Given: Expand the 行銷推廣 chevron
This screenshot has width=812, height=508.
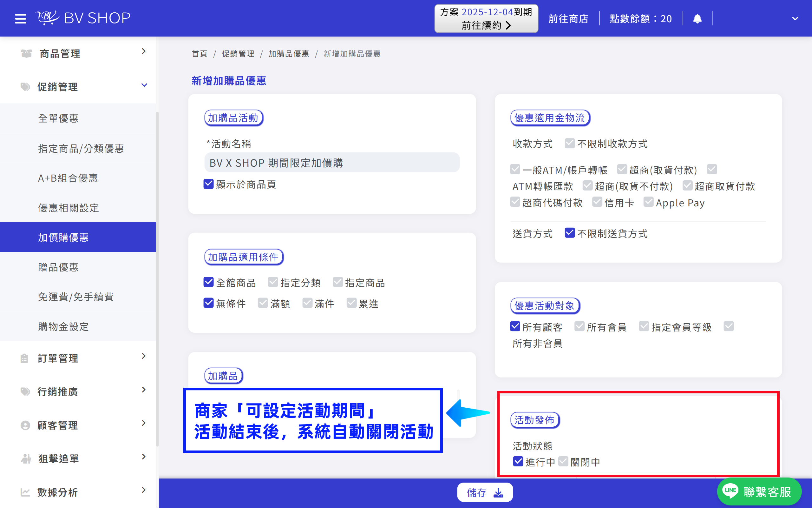Looking at the screenshot, I should (x=144, y=390).
